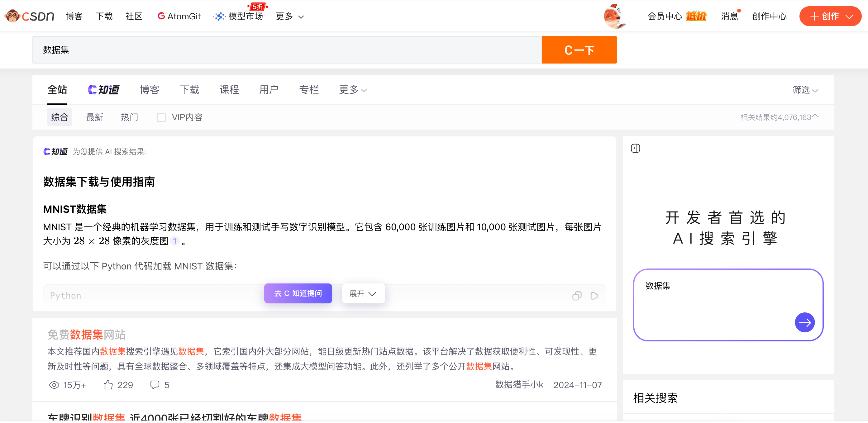This screenshot has height=423, width=868.
Task: Open author 数据猎手小k profile
Action: tap(519, 385)
